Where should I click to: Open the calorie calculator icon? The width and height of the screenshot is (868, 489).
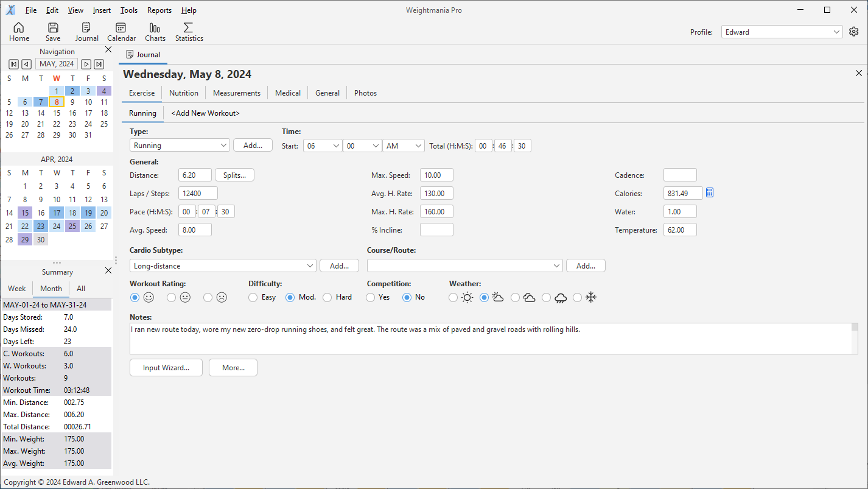pos(710,193)
